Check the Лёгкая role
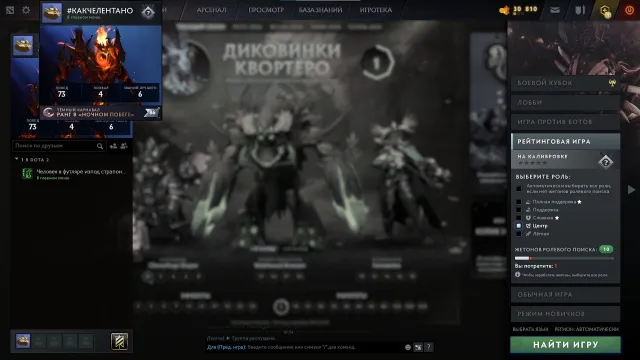This screenshot has width=640, height=360. (519, 234)
